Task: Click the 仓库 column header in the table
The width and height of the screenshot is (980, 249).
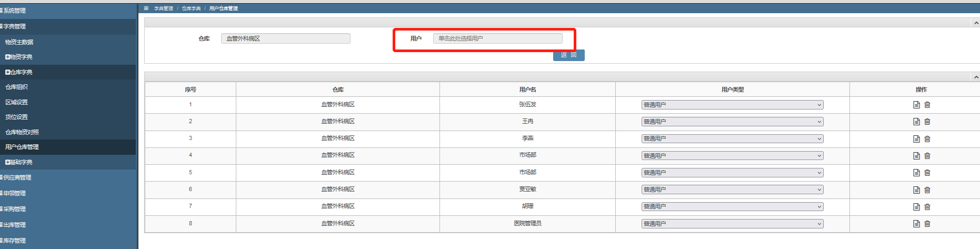Action: point(338,89)
